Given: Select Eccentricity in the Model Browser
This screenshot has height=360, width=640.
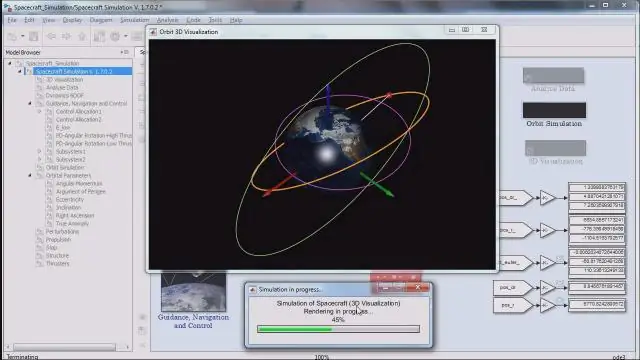Looking at the screenshot, I should tap(70, 200).
